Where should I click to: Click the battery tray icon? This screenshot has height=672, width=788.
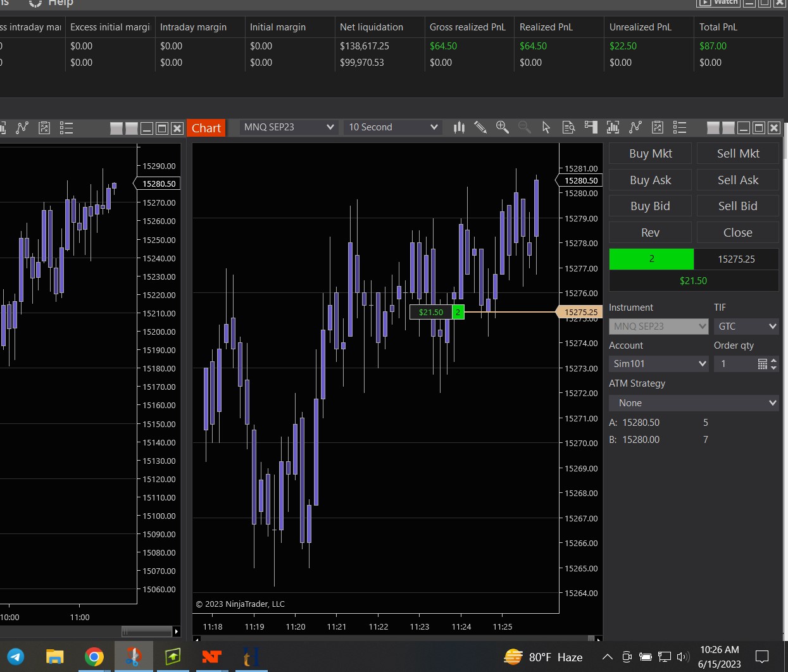(645, 657)
